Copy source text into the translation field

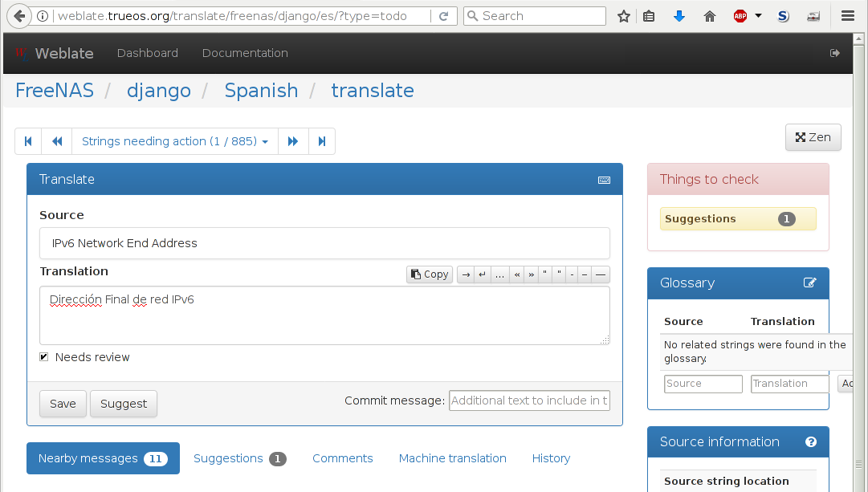coord(430,274)
